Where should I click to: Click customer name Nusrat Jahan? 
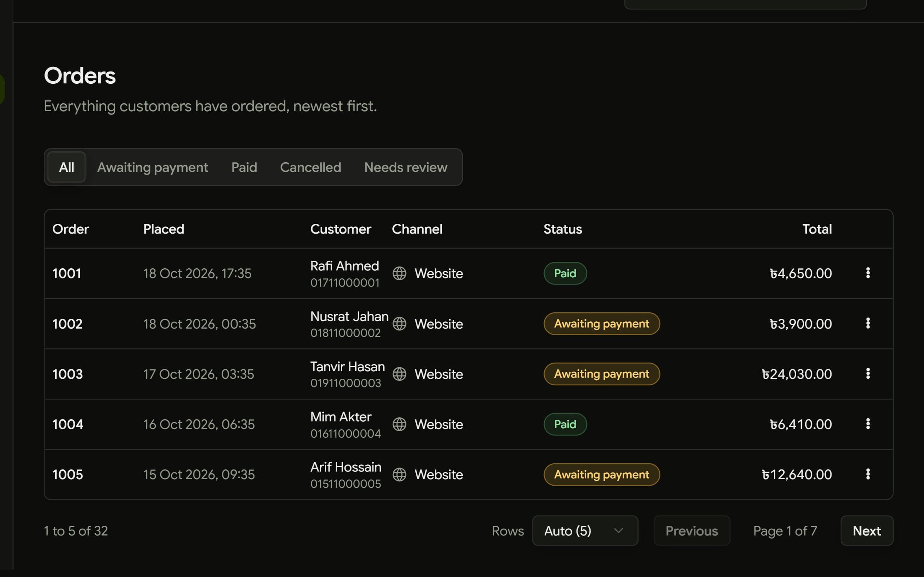pos(349,316)
